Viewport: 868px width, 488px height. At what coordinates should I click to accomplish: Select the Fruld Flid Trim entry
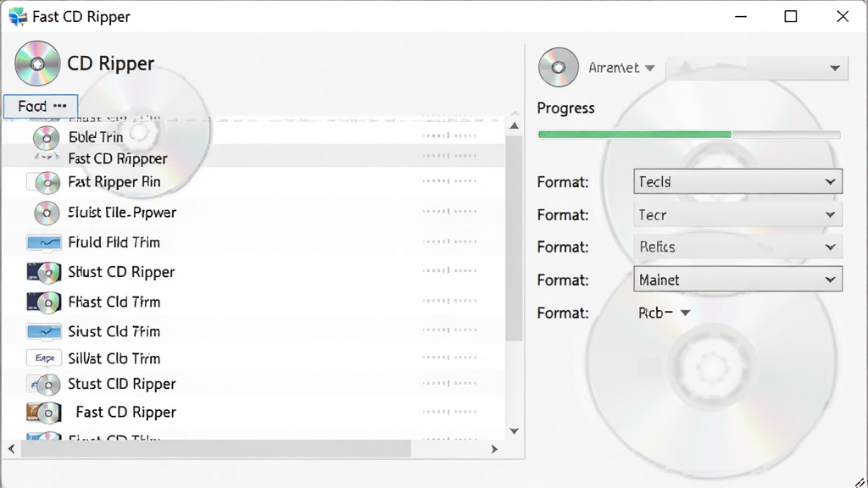(x=253, y=242)
